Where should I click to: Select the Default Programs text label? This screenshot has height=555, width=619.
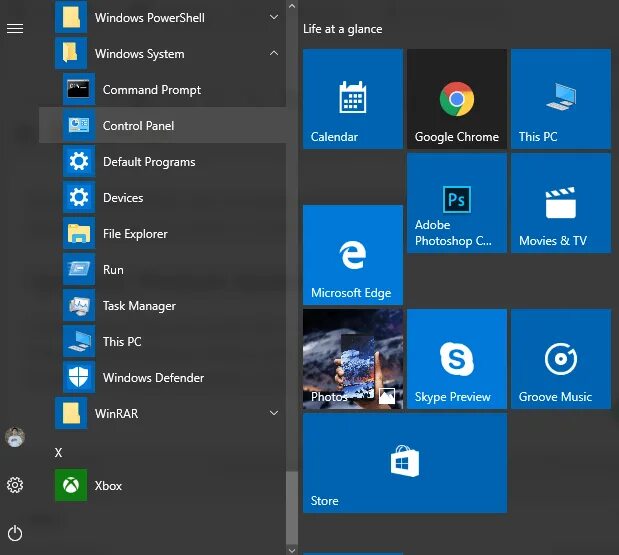149,162
